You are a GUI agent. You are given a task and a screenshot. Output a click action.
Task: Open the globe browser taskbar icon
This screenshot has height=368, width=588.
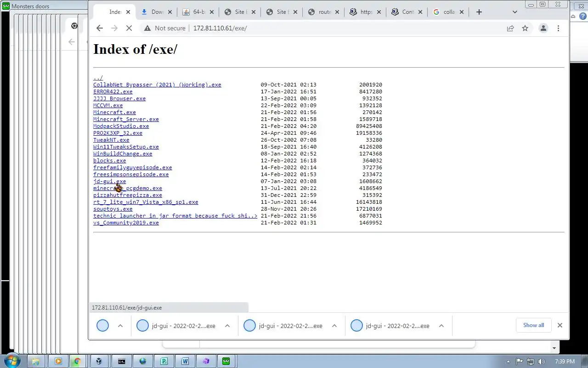(x=143, y=361)
